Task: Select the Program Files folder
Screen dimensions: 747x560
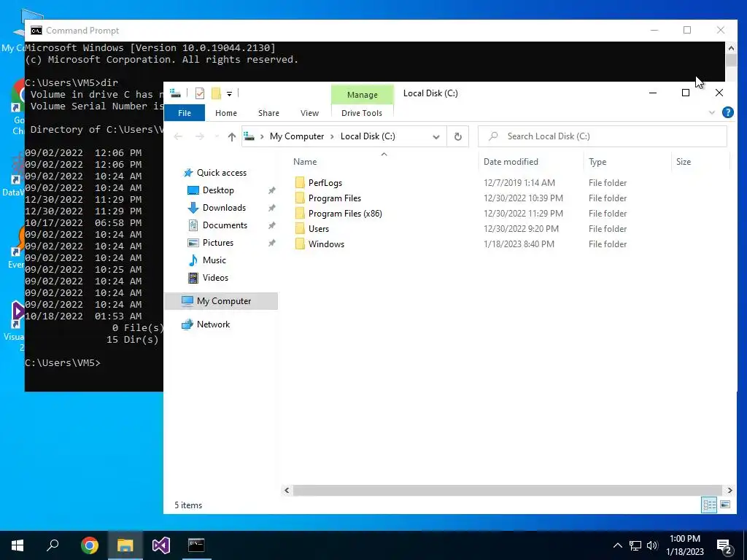Action: 334,198
